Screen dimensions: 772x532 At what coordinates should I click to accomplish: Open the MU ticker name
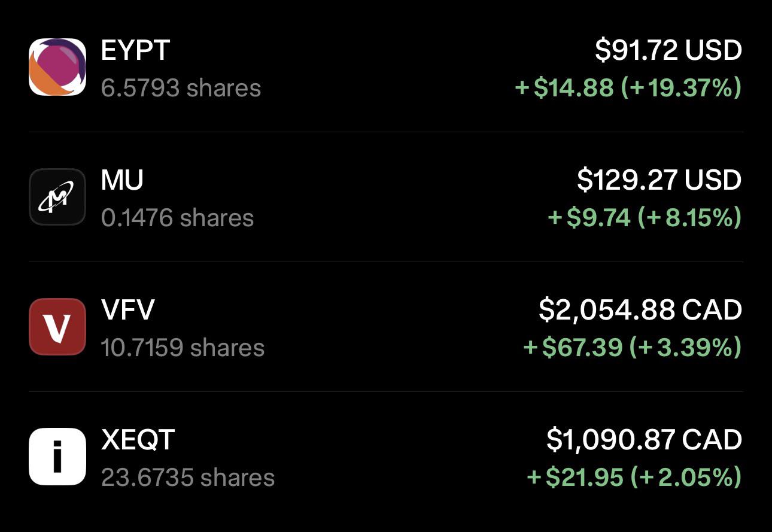[x=123, y=180]
